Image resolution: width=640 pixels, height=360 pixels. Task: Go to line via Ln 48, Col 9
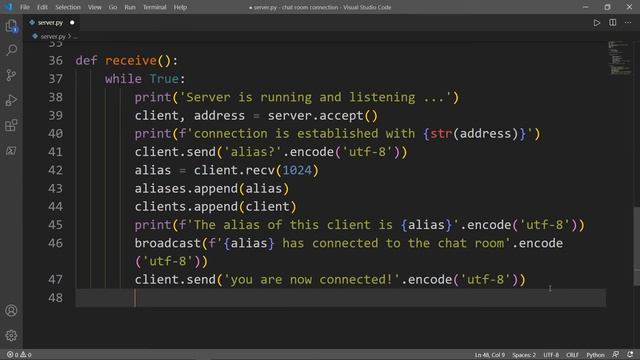tap(489, 355)
